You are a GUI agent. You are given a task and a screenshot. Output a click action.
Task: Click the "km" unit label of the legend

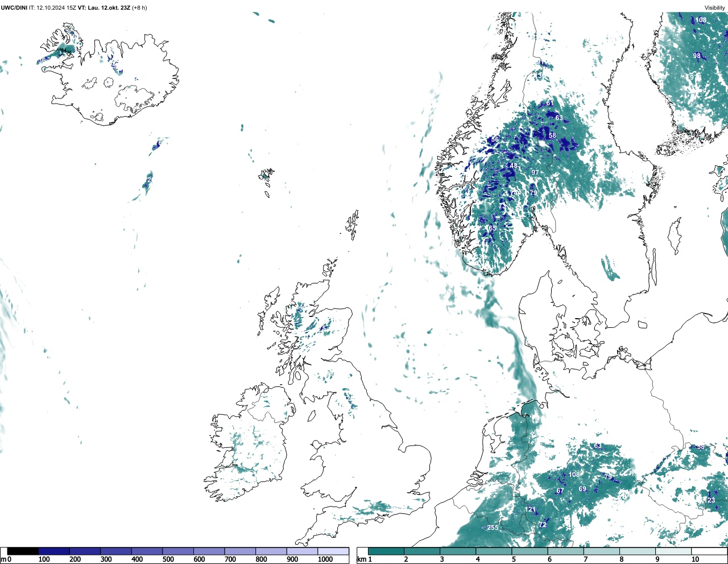[x=362, y=559]
